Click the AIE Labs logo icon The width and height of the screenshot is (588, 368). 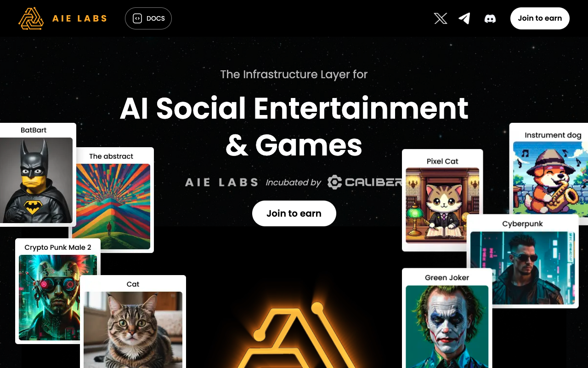click(x=31, y=18)
